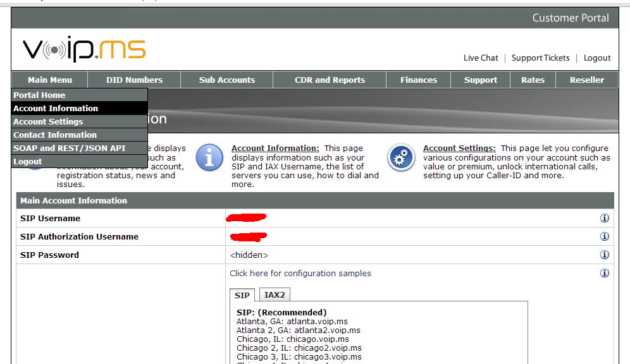Screen dimensions: 630x364
Task: Click the VoIP.ms logo
Action: [x=83, y=49]
